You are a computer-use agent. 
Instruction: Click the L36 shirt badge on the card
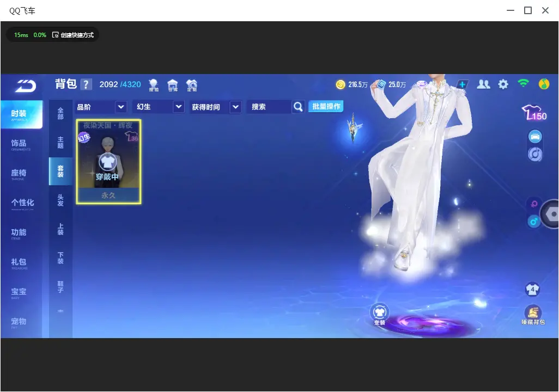click(131, 137)
